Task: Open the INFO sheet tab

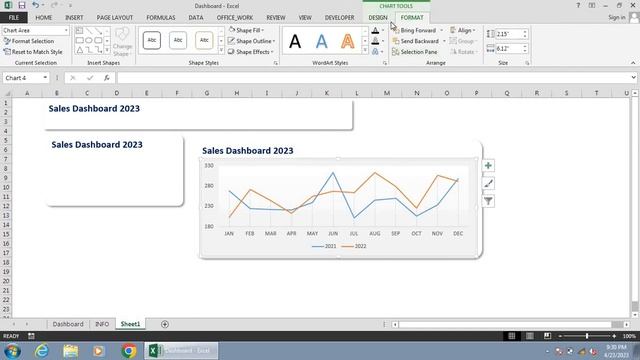Action: (102, 324)
